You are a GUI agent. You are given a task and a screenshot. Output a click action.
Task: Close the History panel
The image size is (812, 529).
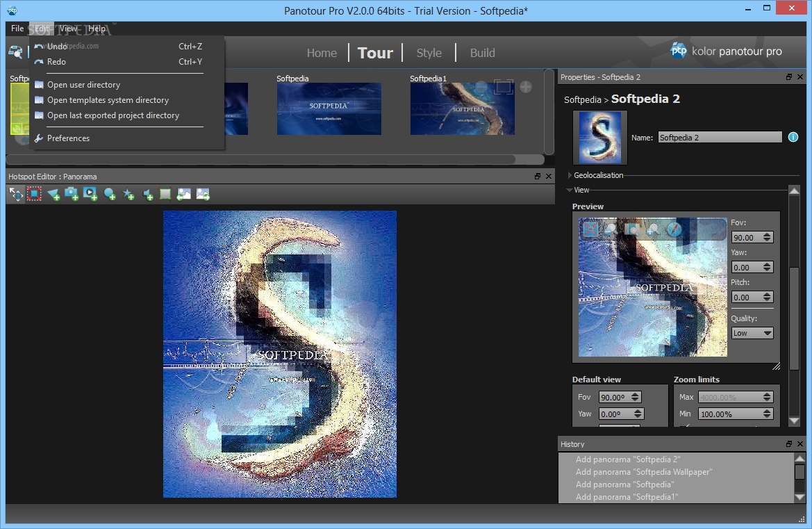tap(800, 444)
